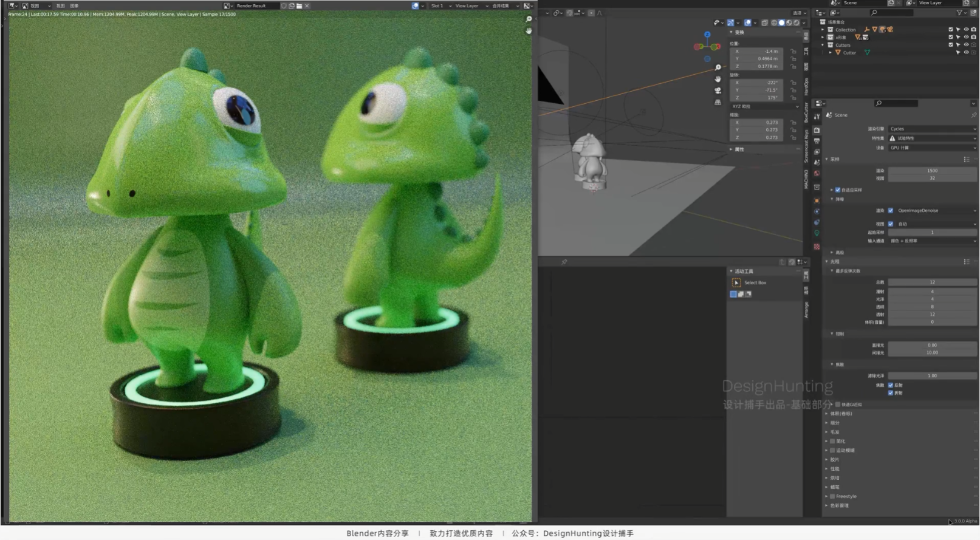Screen dimensions: 980x540
Task: Toggle viewport overlays icon
Action: tap(747, 22)
